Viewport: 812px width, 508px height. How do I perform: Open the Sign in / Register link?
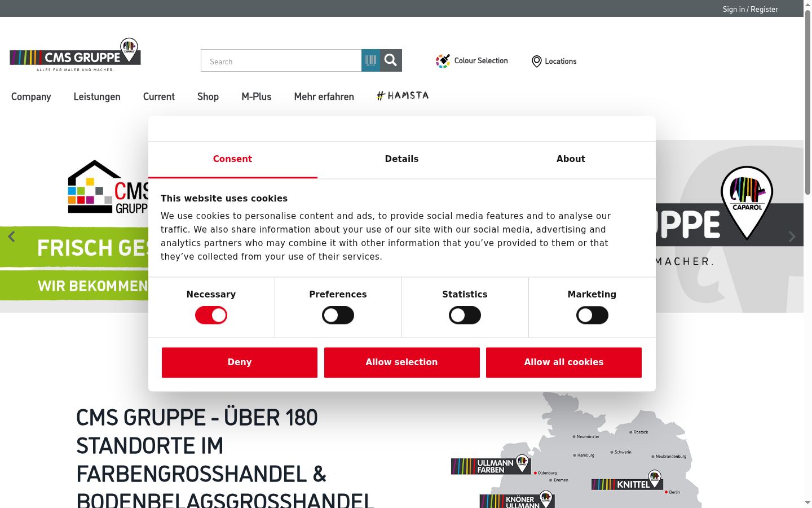[750, 9]
